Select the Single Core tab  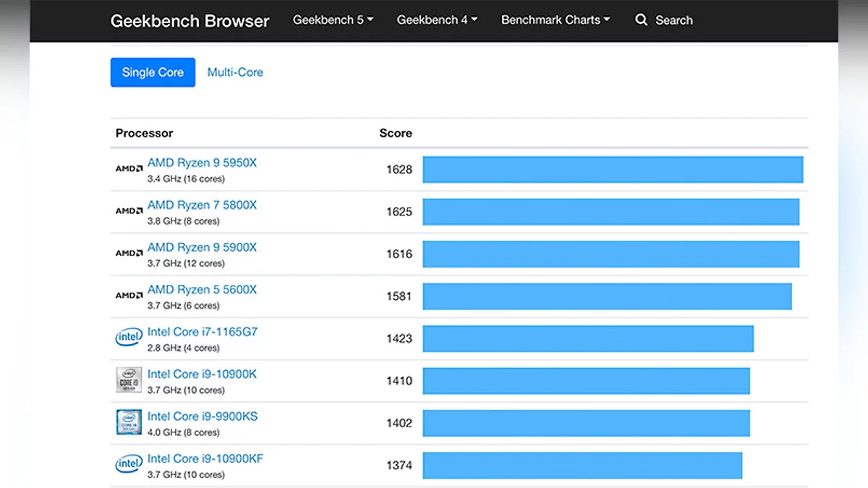(x=153, y=72)
